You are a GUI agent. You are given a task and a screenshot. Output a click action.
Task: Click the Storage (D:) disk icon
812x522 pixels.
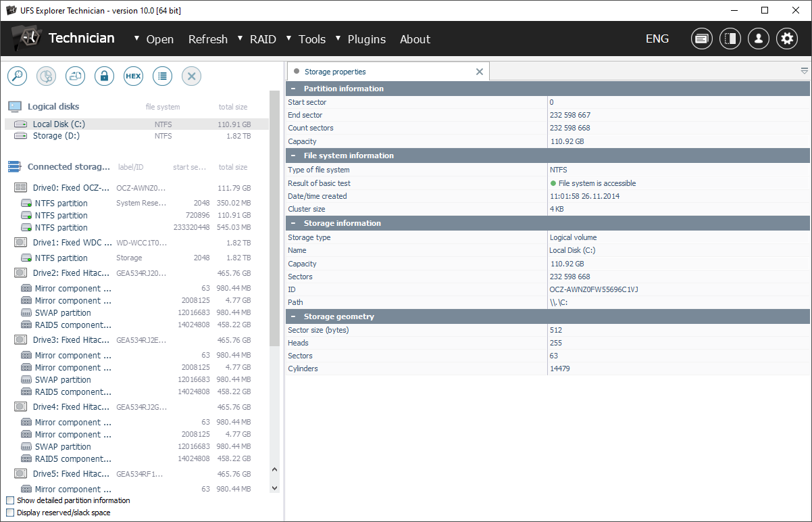point(21,136)
